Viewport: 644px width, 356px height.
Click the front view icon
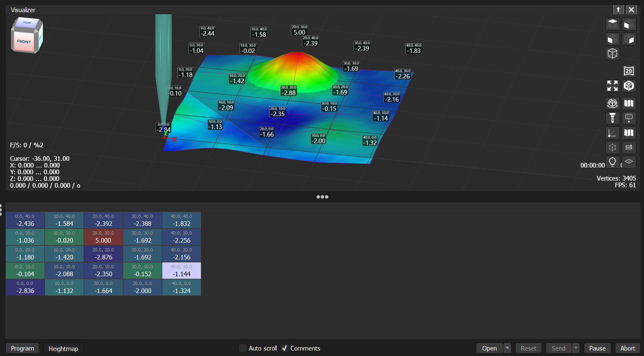pyautogui.click(x=629, y=24)
